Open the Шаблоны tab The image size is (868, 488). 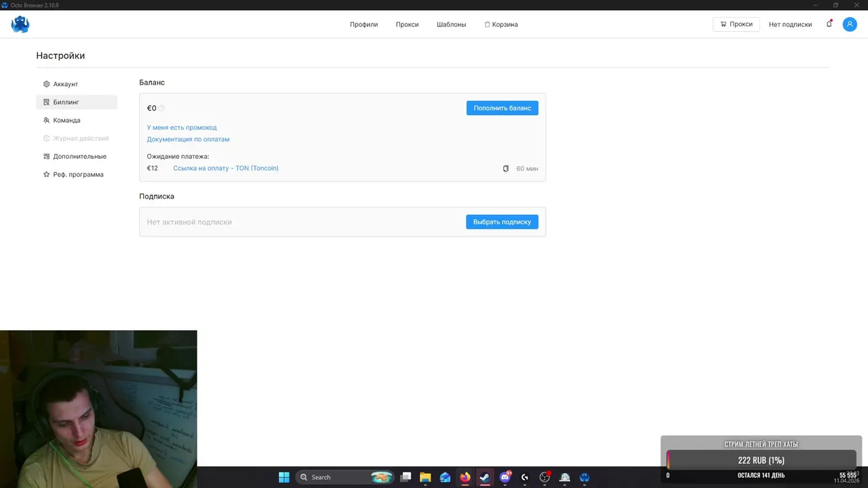pos(451,24)
